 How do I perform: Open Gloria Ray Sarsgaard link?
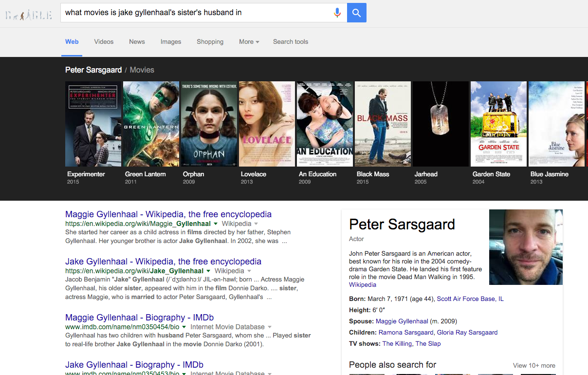point(467,333)
